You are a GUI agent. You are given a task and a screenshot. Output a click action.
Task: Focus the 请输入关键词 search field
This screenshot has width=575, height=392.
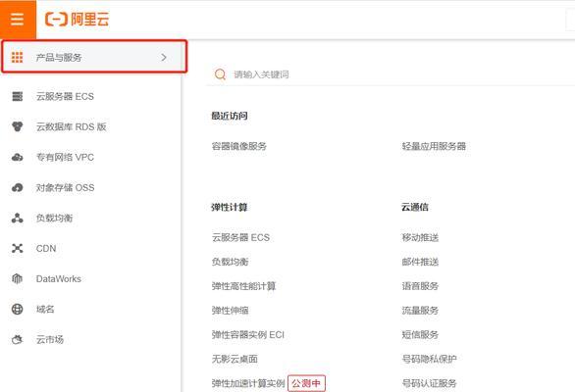(x=391, y=74)
